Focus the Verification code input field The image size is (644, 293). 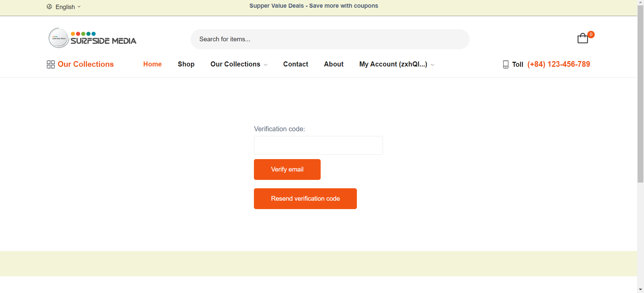[x=318, y=145]
